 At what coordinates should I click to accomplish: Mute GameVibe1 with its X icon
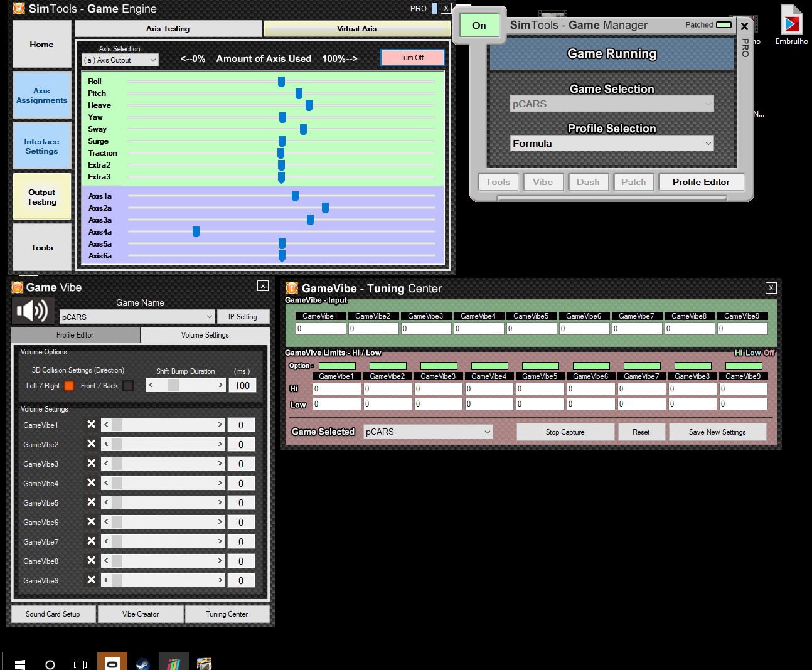point(92,425)
